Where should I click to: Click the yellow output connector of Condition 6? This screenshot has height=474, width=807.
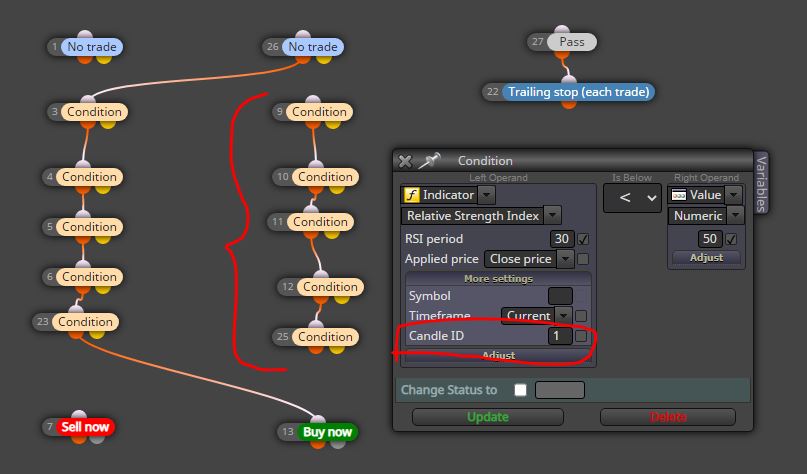coord(103,288)
